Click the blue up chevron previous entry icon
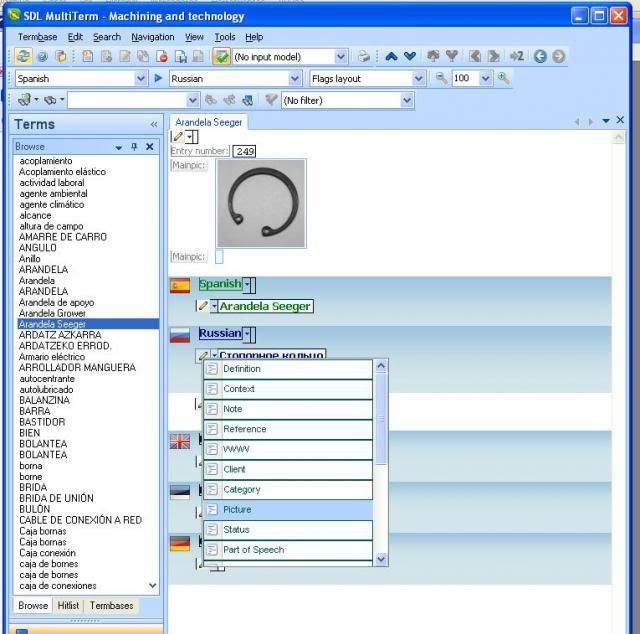 pyautogui.click(x=391, y=56)
